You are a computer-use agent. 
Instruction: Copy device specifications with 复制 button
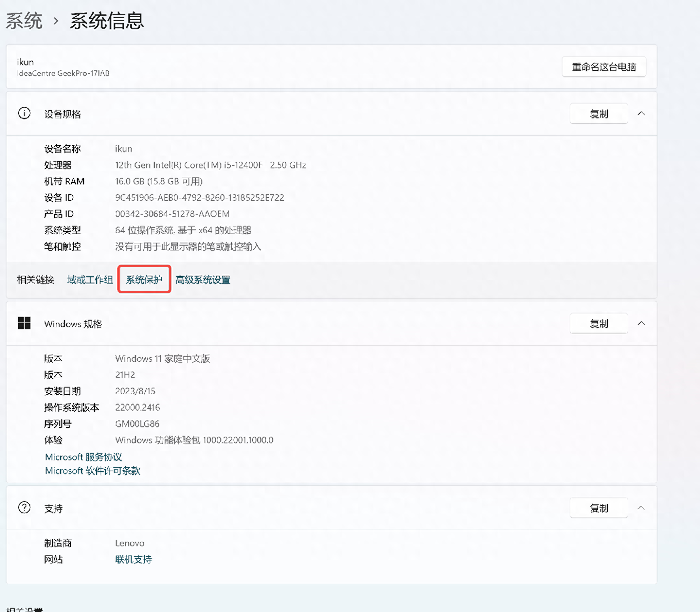coord(599,113)
